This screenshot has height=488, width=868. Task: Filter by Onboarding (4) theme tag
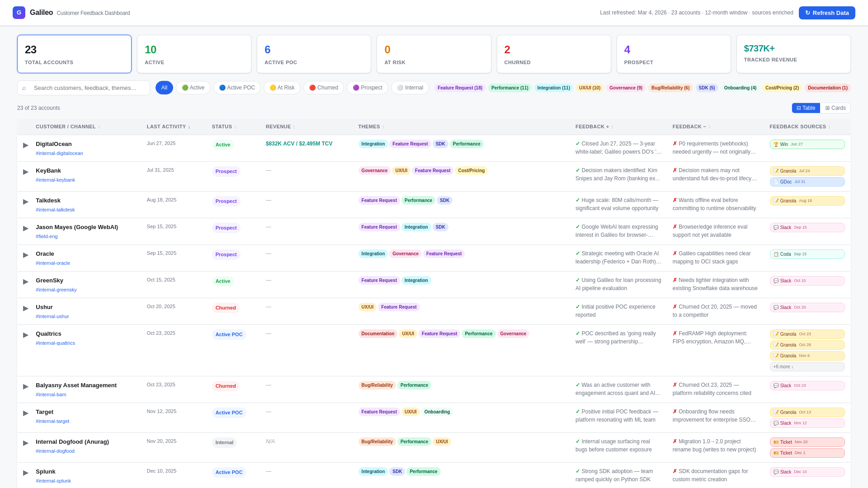tap(740, 88)
